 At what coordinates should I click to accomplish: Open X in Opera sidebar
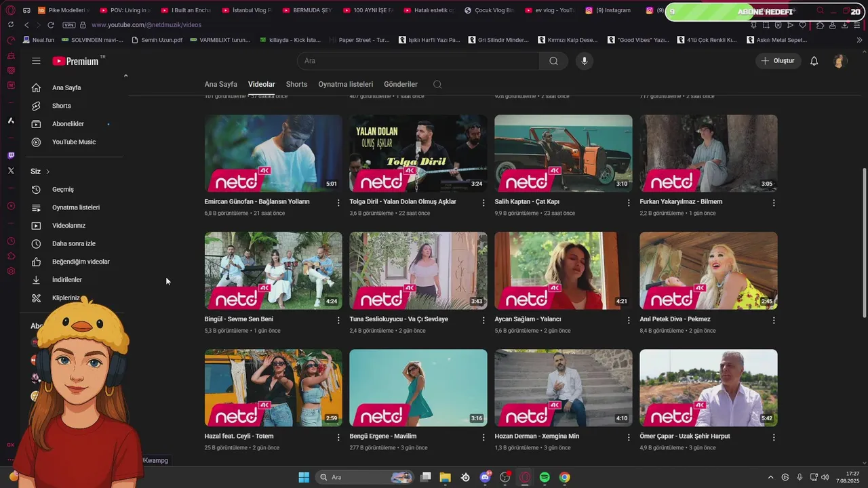pos(11,171)
